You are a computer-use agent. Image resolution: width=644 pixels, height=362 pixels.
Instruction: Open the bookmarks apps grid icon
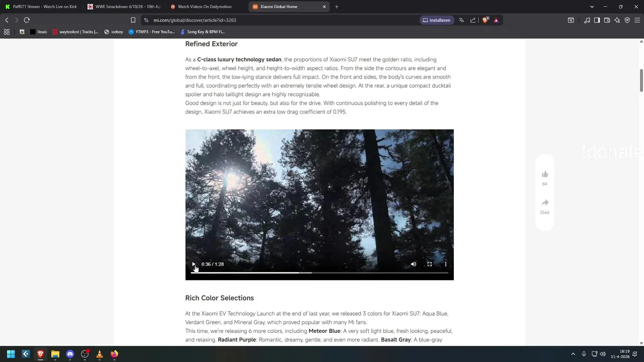coord(7,32)
